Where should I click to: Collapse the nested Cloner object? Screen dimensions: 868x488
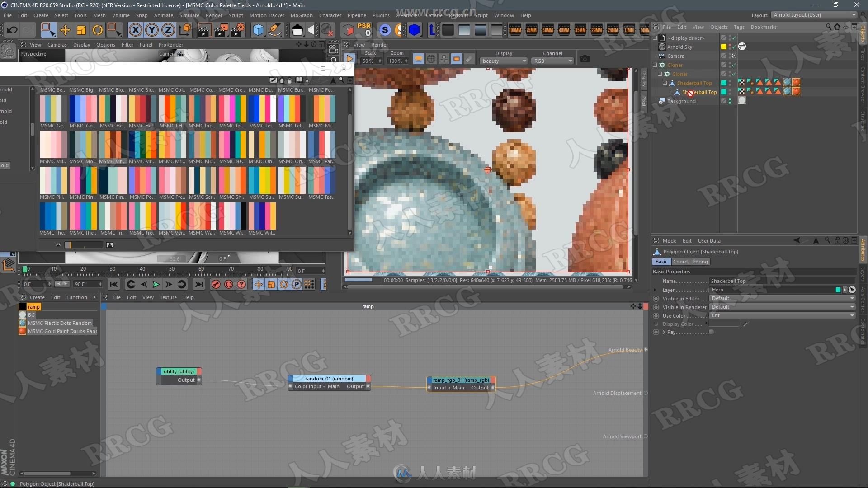[660, 74]
